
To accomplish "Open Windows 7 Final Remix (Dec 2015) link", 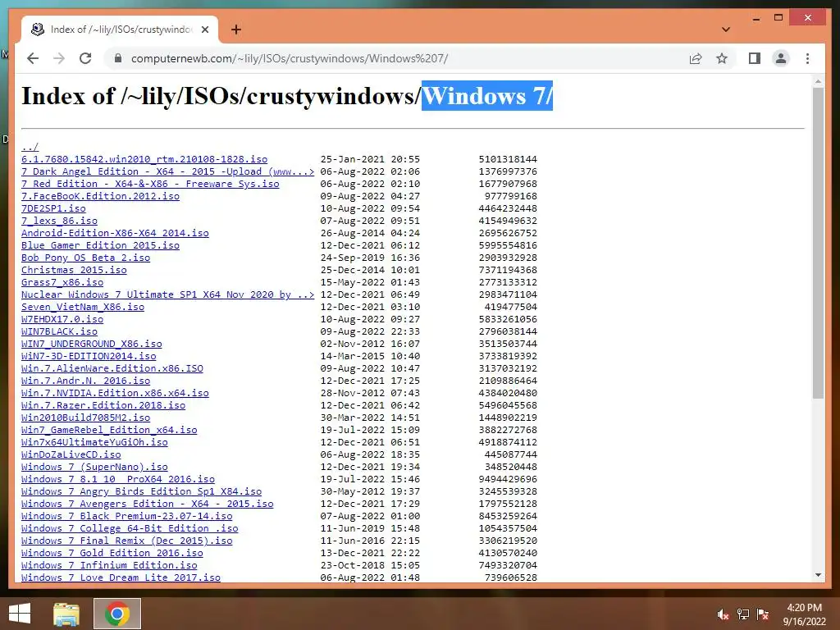I will 127,541.
